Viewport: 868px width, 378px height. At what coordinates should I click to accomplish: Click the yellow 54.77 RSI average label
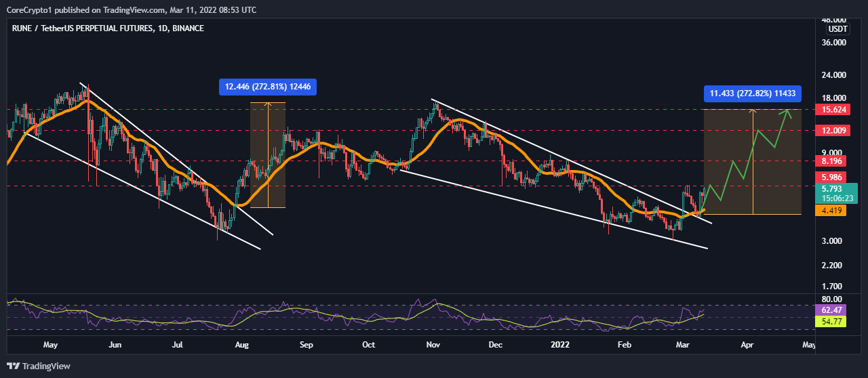tap(832, 322)
